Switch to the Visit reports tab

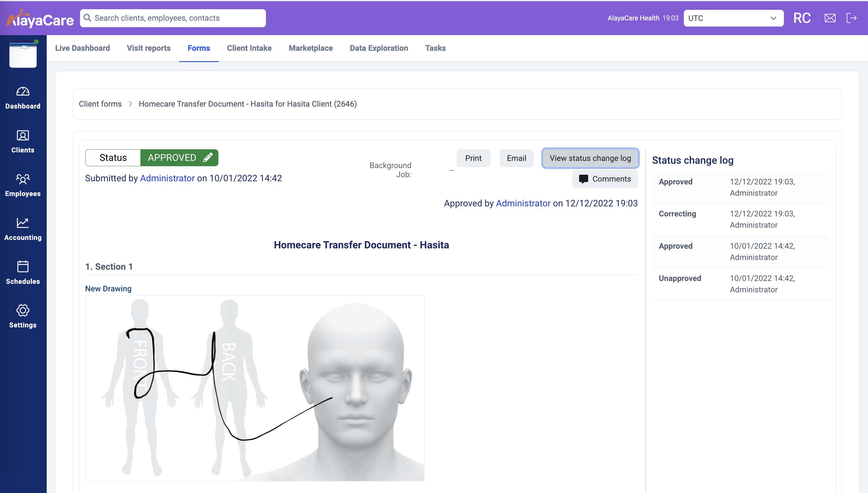(x=149, y=48)
